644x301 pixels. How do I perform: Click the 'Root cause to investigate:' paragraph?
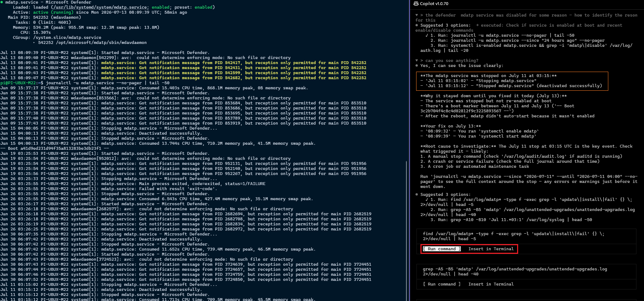point(526,149)
